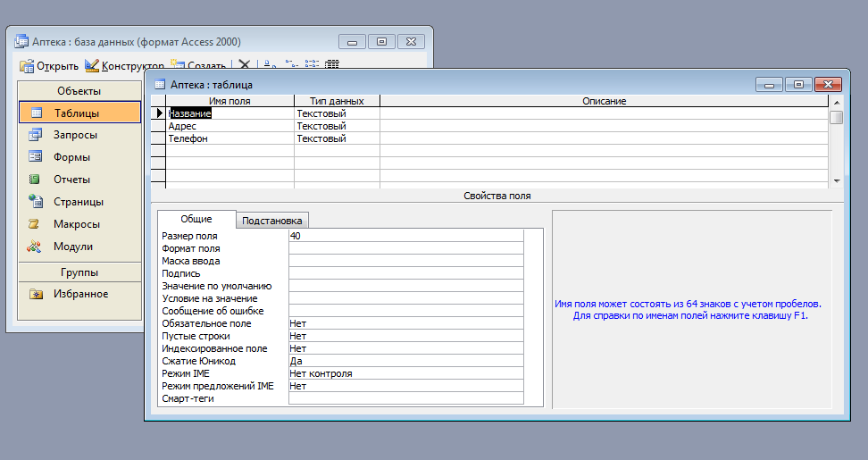Open Конструктор from the database window toolbar
This screenshot has height=460, width=868.
tap(124, 66)
